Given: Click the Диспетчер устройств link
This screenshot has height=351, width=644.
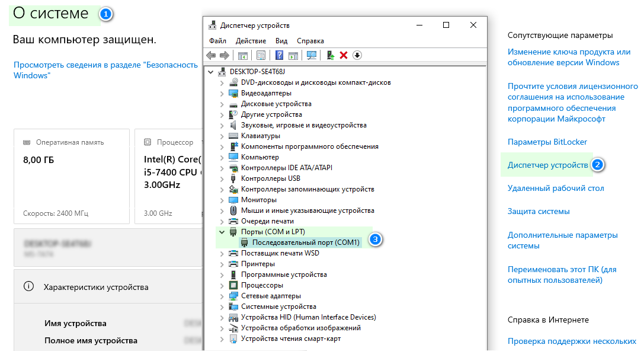Looking at the screenshot, I should (547, 165).
